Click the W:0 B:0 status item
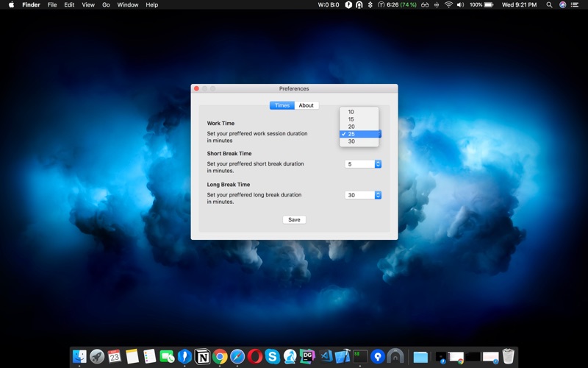588x368 pixels. 329,5
